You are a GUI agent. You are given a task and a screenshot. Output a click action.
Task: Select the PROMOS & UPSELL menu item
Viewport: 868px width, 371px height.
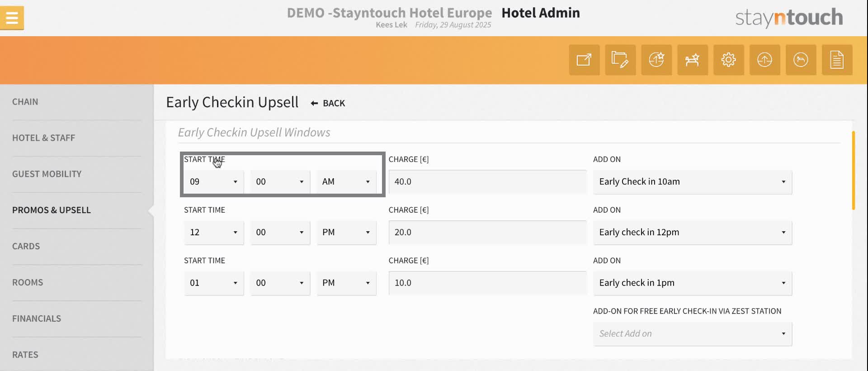pyautogui.click(x=52, y=210)
